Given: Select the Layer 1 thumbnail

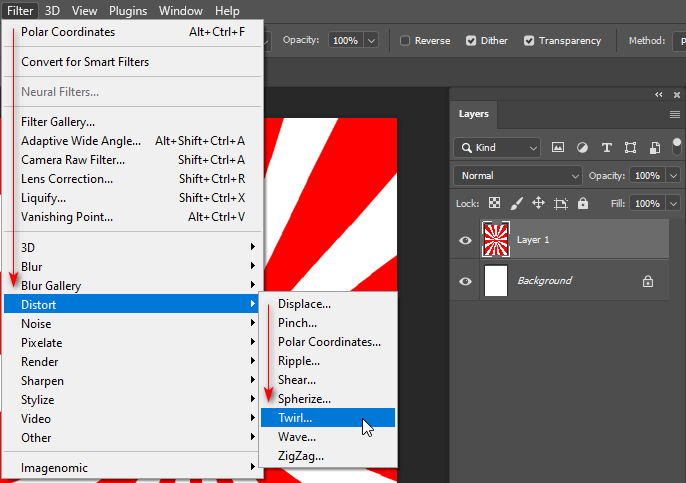Looking at the screenshot, I should [x=496, y=240].
